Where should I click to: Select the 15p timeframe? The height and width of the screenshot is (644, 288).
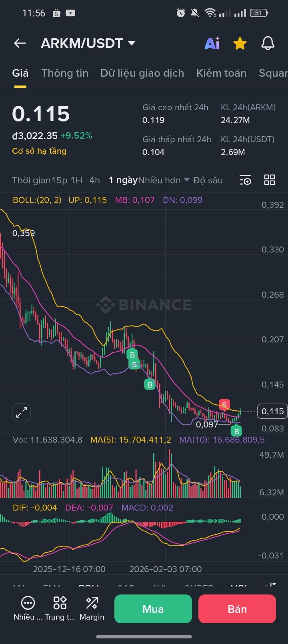pos(59,180)
